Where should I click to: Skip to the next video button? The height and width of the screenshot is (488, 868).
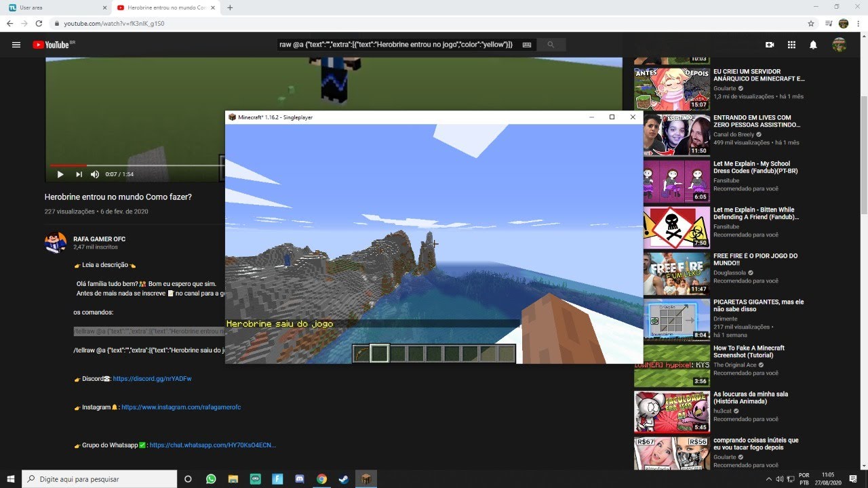coord(79,174)
